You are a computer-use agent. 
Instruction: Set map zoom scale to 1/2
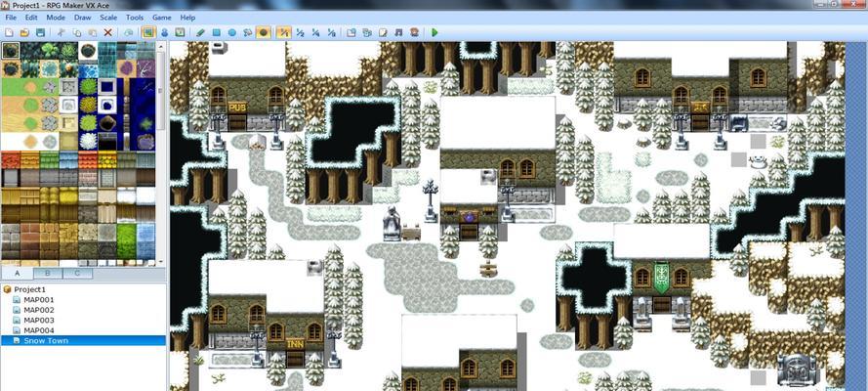pyautogui.click(x=300, y=32)
